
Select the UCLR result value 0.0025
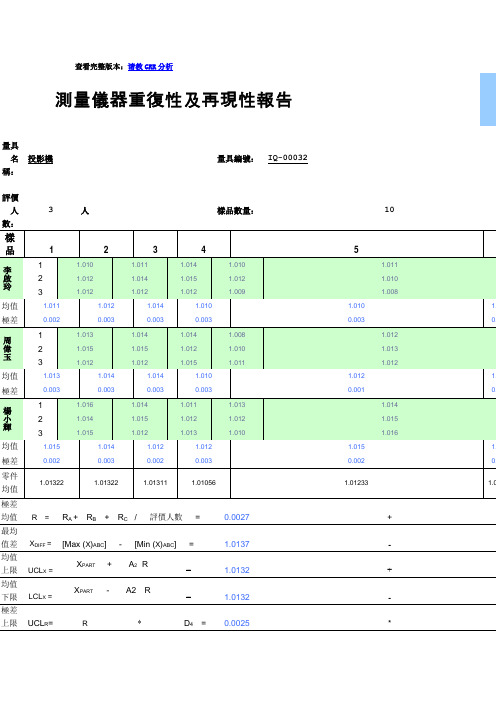[x=237, y=623]
